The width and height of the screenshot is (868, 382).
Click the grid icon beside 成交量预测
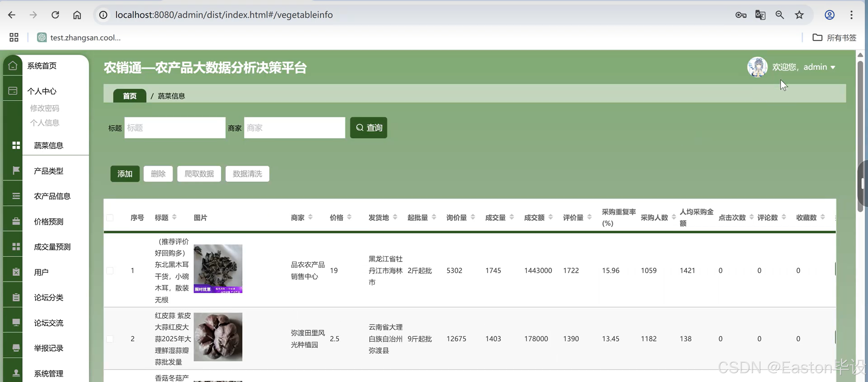[16, 247]
